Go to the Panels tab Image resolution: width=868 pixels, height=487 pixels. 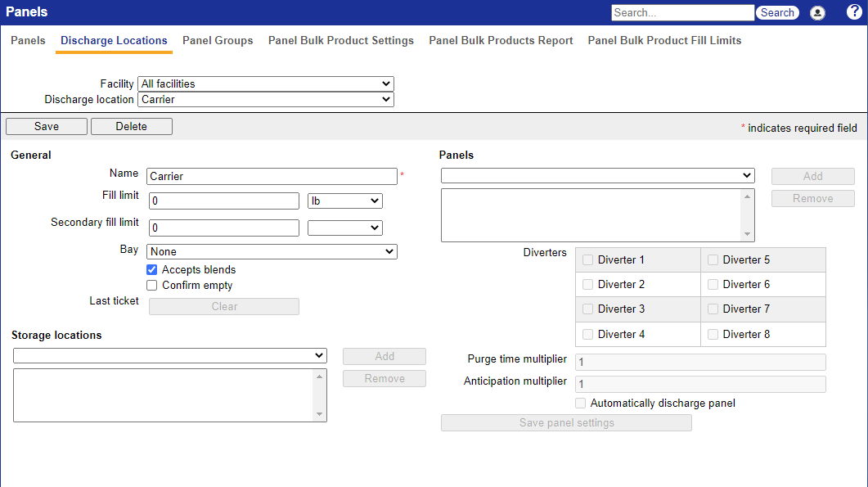(28, 41)
